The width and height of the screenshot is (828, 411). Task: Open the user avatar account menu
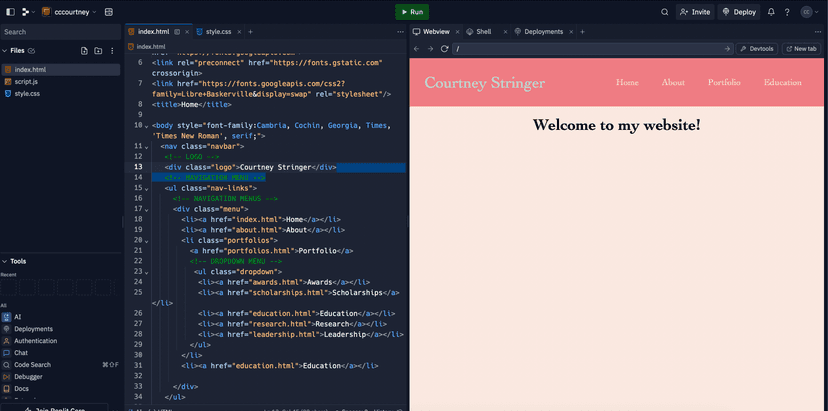pyautogui.click(x=807, y=12)
